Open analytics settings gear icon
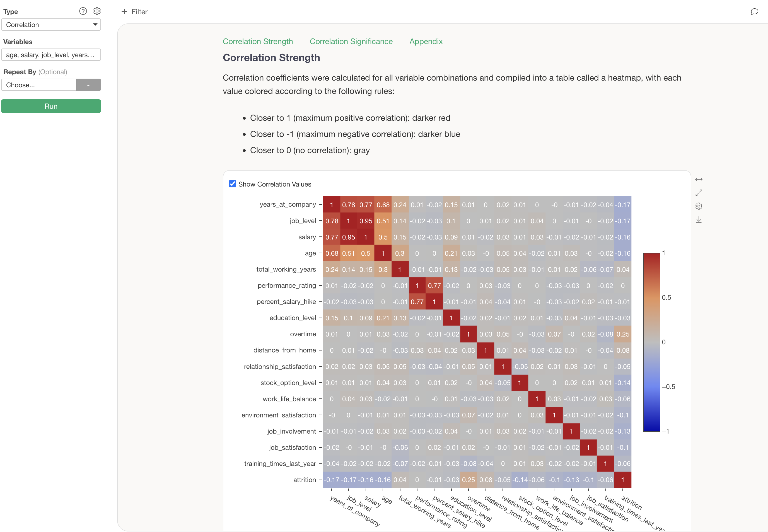The height and width of the screenshot is (532, 768). (x=97, y=11)
